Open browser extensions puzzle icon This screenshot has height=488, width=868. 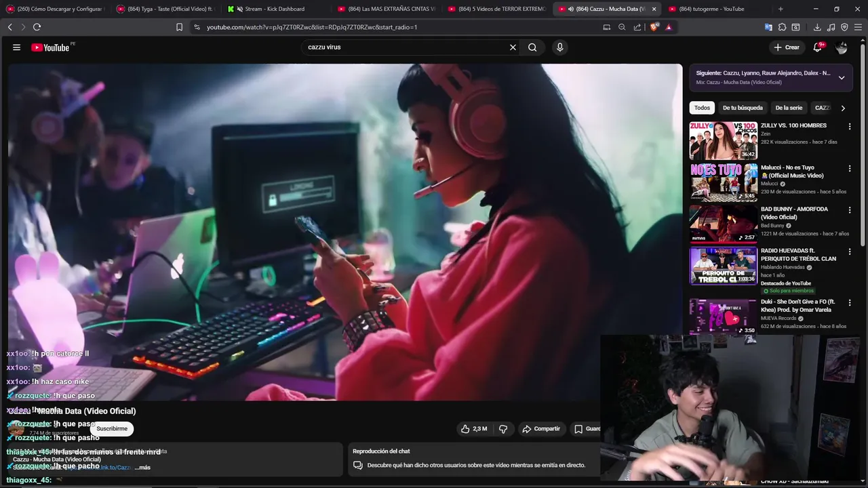coord(782,27)
